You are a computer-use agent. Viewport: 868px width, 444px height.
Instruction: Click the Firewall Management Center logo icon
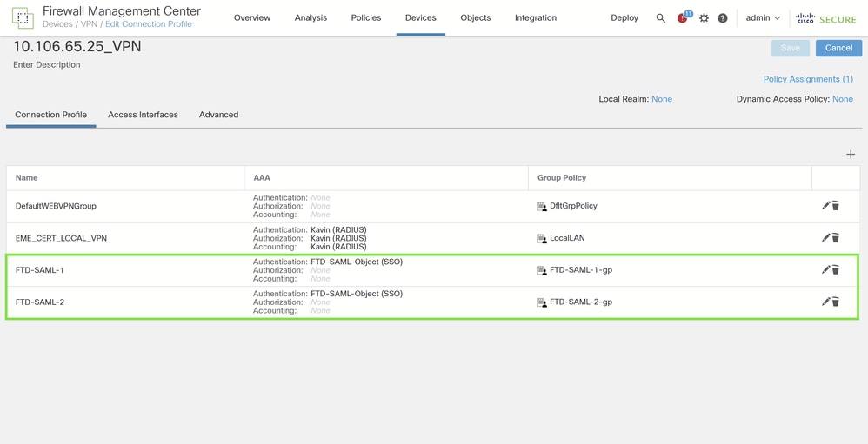point(23,17)
